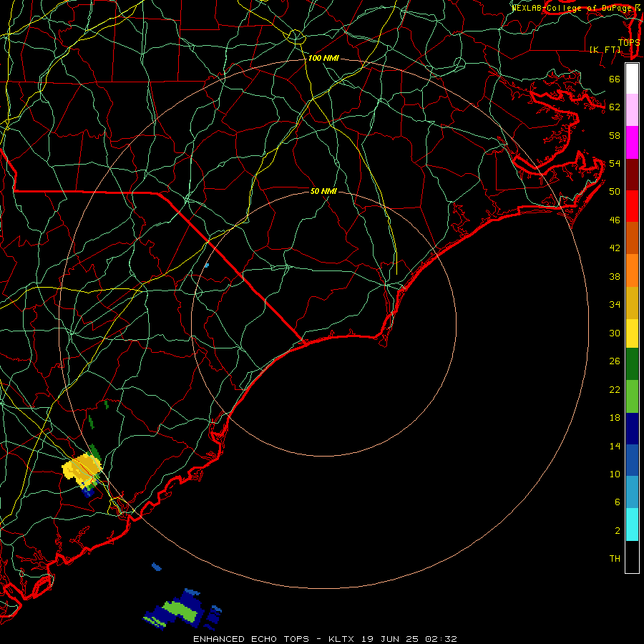Click the black TH legend swatch

632,557
